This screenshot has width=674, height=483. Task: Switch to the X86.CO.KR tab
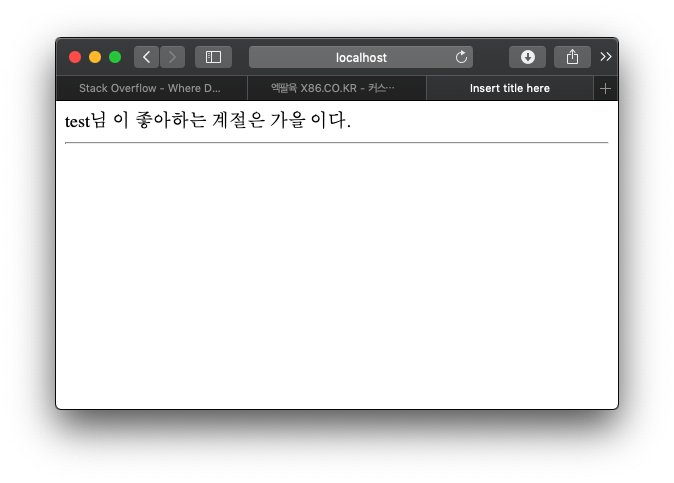tap(337, 89)
